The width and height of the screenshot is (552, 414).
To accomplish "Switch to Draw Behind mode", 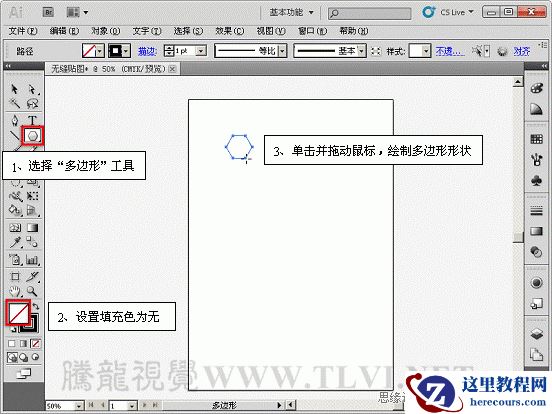I will [24, 358].
